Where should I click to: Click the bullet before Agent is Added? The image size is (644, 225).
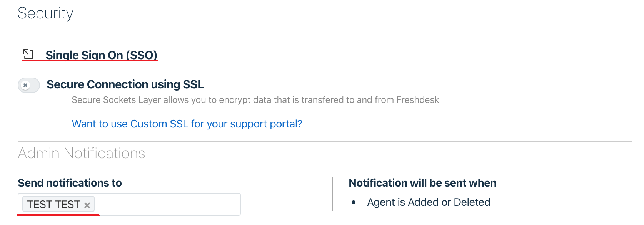pos(354,203)
